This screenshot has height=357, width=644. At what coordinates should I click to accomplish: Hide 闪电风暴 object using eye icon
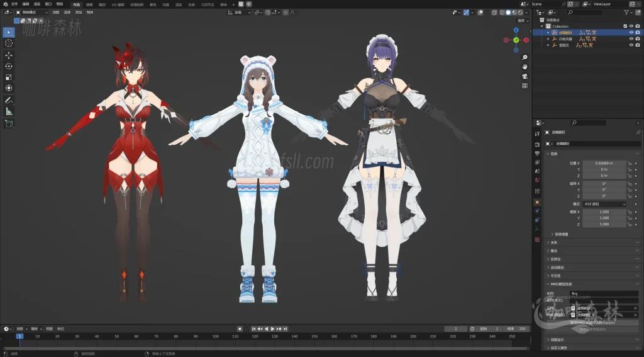tap(631, 38)
